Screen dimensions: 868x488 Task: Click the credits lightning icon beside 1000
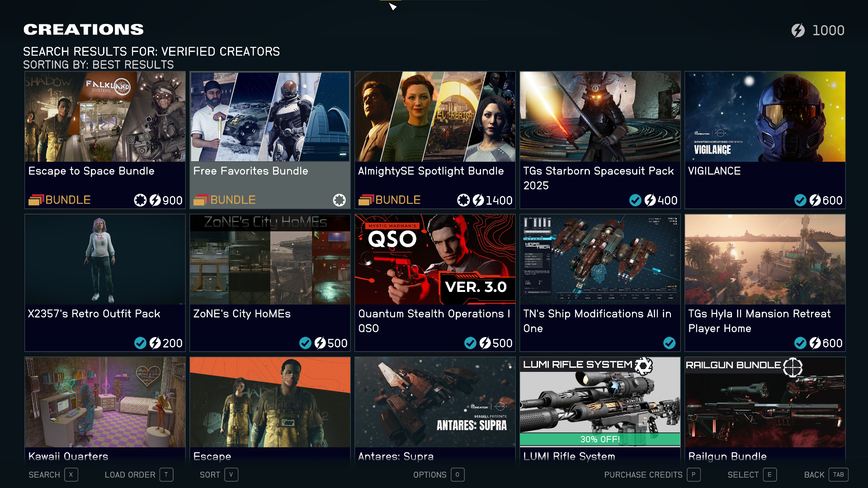pos(798,30)
